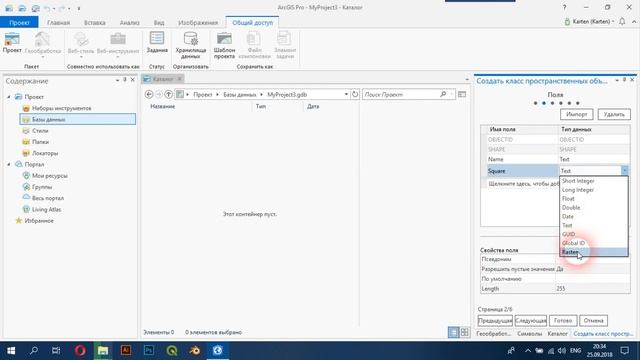This screenshot has height=360, width=640.
Task: Open the ArcGIS Pro help question mark
Action: 564,7
